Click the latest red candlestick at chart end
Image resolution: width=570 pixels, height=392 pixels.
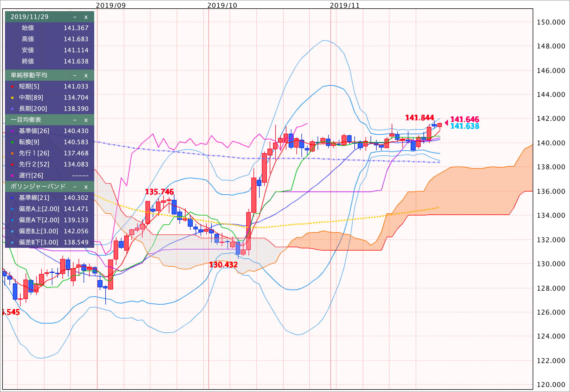click(x=440, y=125)
